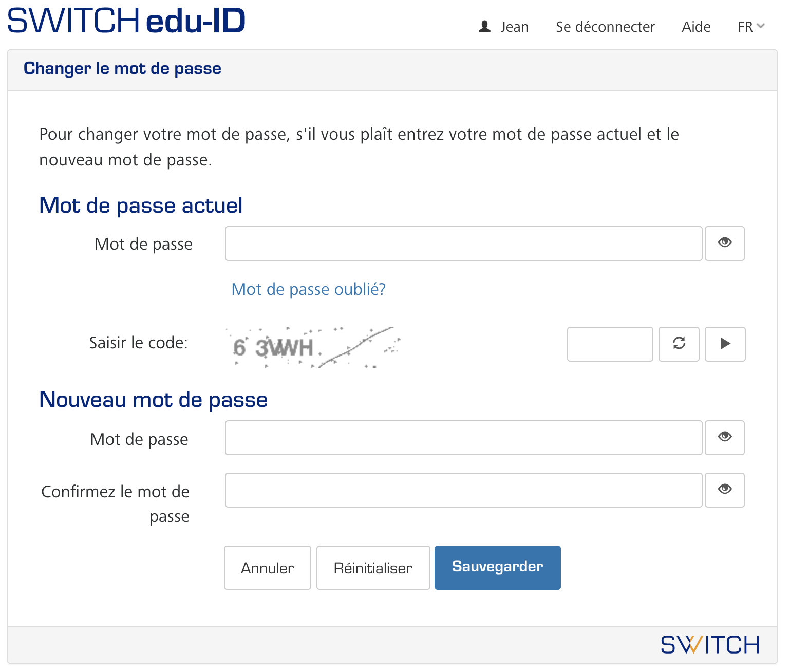Click Se déconnecter to log out
This screenshot has width=790, height=672.
(605, 27)
